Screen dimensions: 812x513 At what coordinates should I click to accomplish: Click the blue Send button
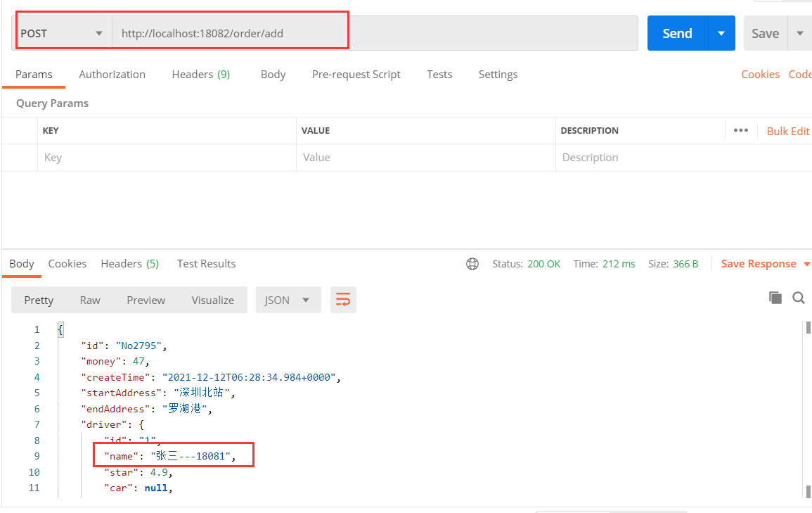click(677, 33)
